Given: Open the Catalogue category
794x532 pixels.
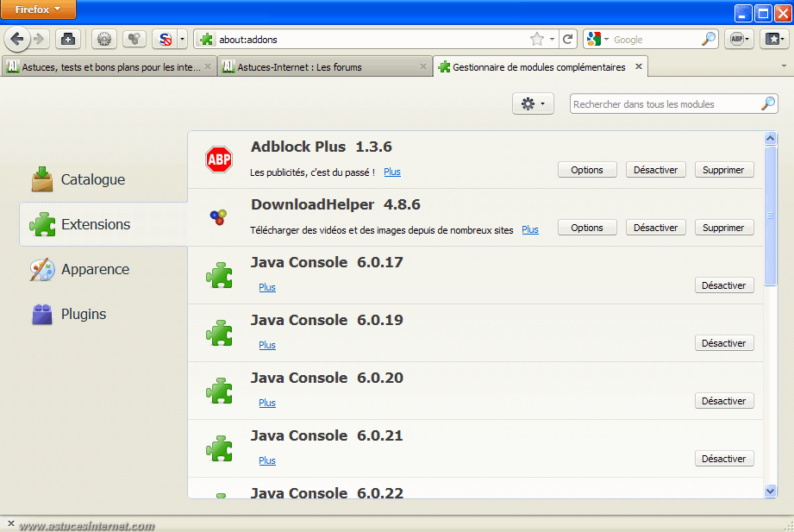Looking at the screenshot, I should coord(103,179).
